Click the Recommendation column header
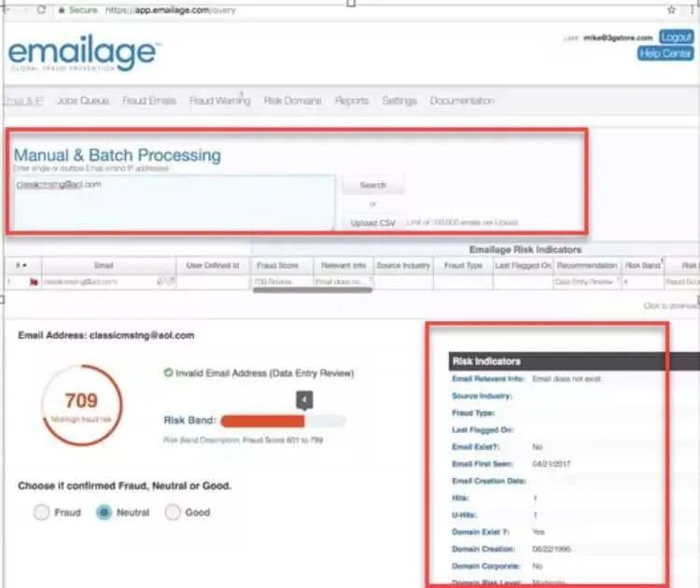The height and width of the screenshot is (588, 700). click(587, 265)
